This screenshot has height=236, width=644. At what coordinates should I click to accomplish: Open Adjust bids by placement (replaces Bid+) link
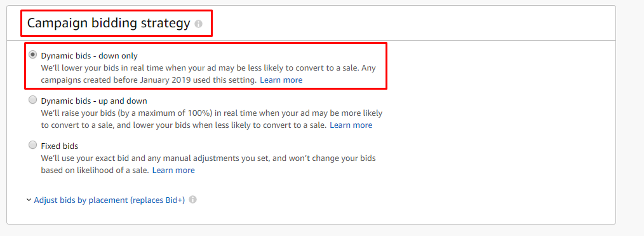[109, 200]
